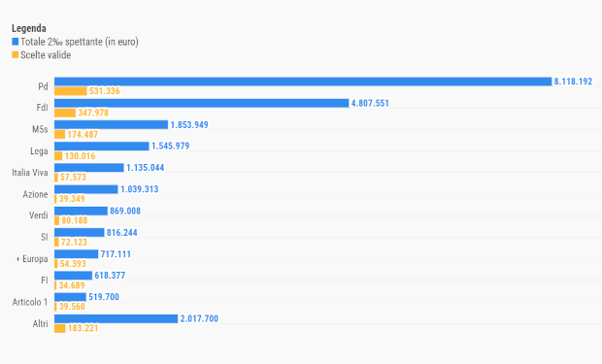
Task: Click the 'Altri' axis label
Action: pos(41,323)
